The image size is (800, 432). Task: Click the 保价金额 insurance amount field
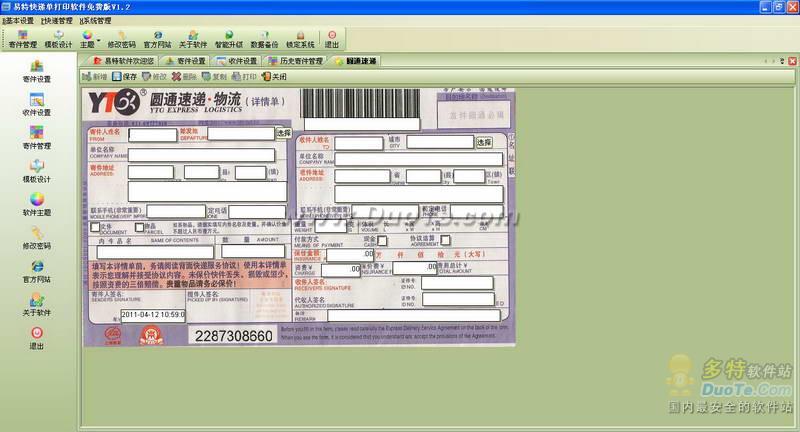click(x=350, y=255)
